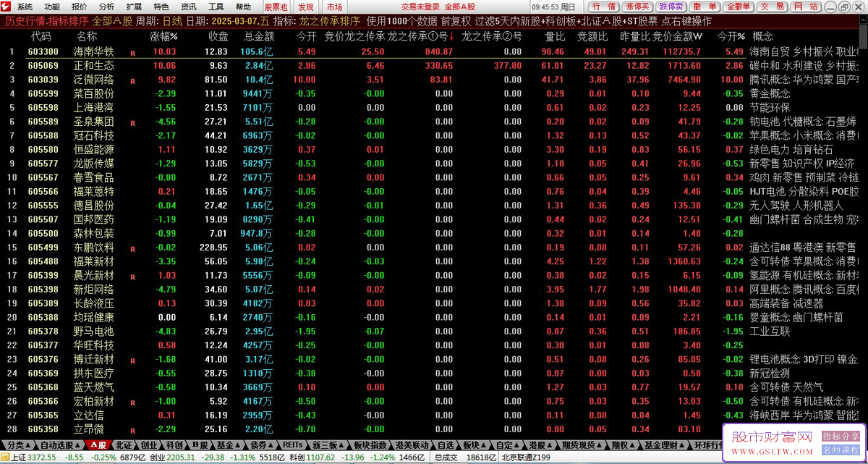Select stock code 605069 cell
Screen dimensions: 868x464
click(x=43, y=66)
